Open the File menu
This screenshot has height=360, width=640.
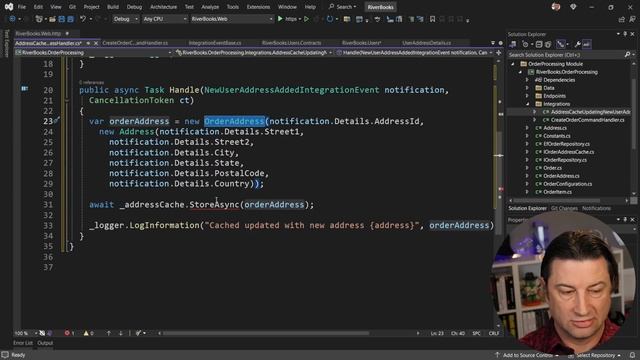pyautogui.click(x=22, y=7)
